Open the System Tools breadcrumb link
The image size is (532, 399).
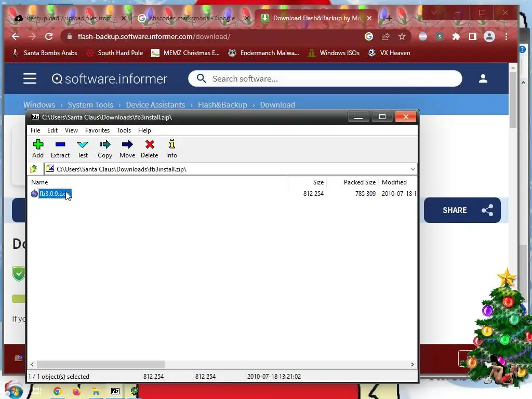click(90, 105)
